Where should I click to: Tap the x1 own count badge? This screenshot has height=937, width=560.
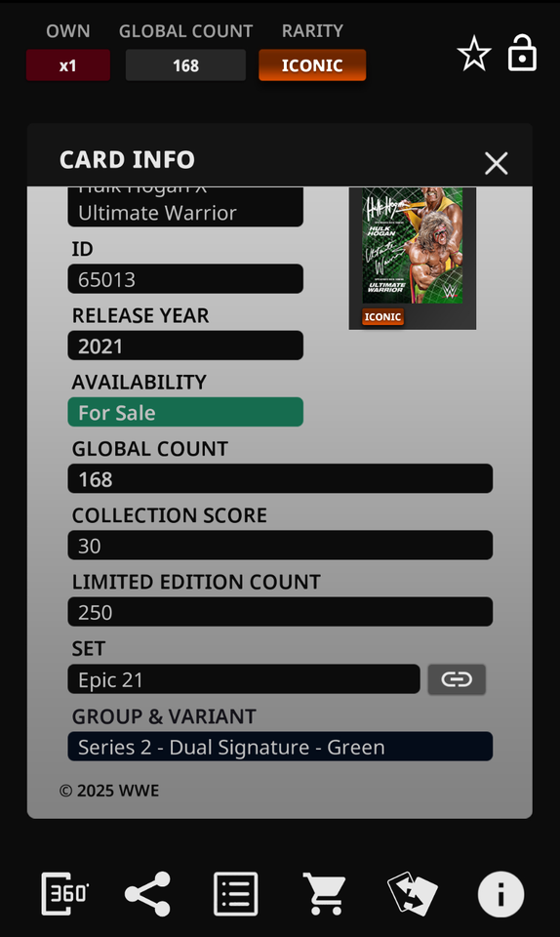(x=68, y=65)
